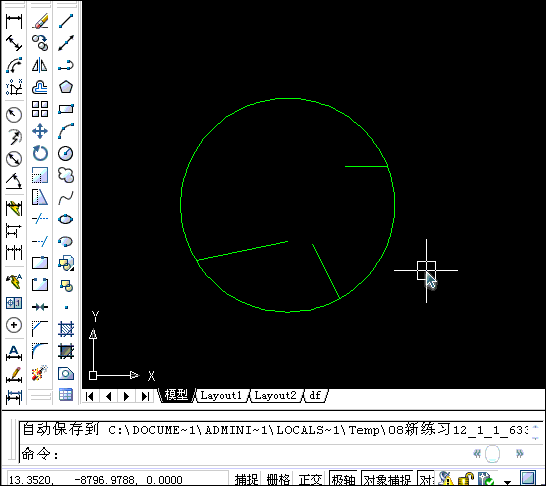Screen dimensions: 546x486
Task: Switch to the 模型 tab
Action: [x=176, y=395]
